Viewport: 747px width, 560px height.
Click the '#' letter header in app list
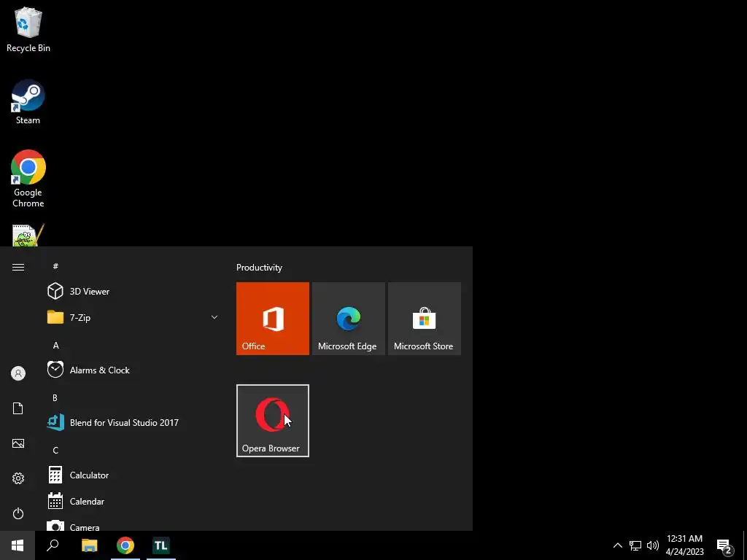coord(55,266)
